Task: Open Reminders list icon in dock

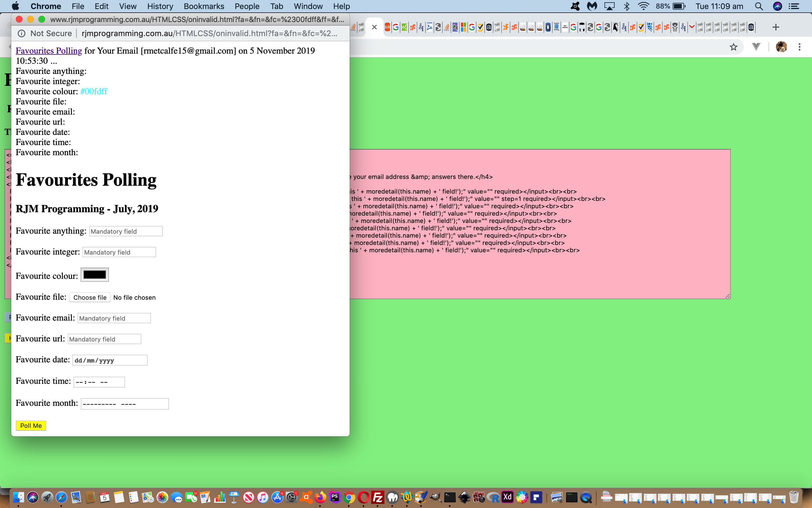Action: pos(134,497)
